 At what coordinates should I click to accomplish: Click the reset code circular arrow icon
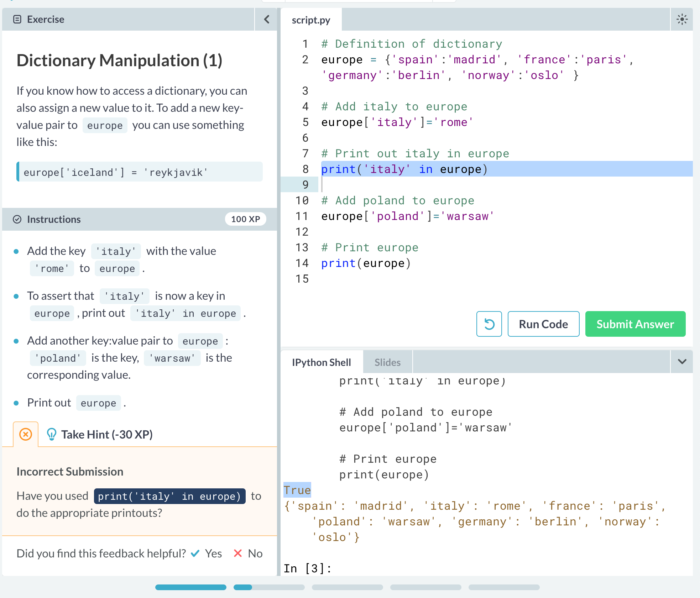pyautogui.click(x=489, y=324)
